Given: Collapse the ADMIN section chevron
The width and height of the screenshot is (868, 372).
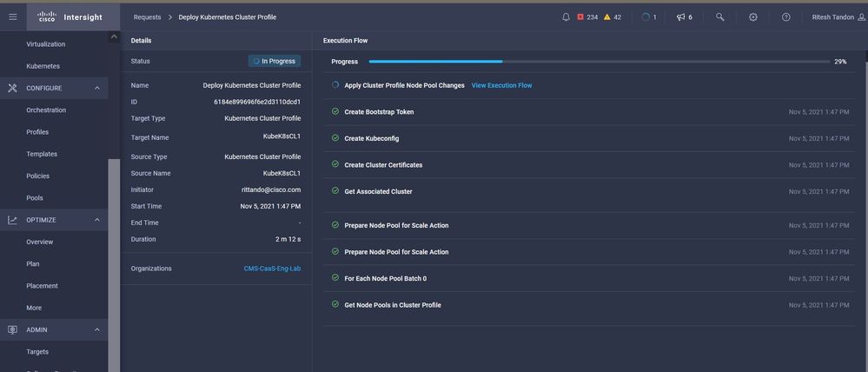Looking at the screenshot, I should [96, 330].
